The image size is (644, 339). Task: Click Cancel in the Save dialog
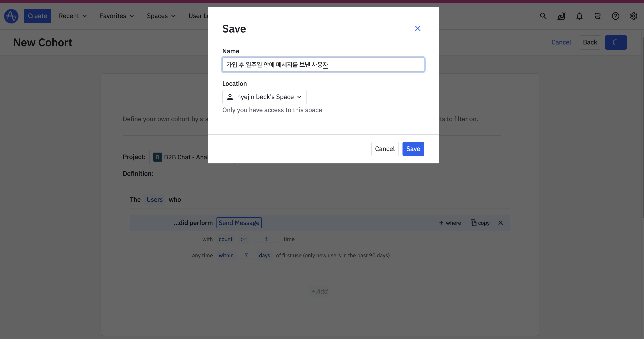pyautogui.click(x=384, y=149)
